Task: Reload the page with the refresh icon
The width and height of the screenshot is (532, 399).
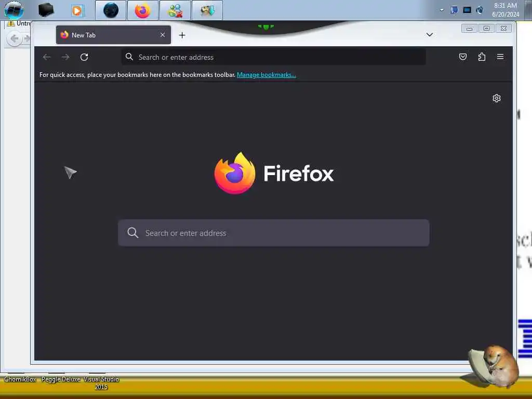Action: pyautogui.click(x=84, y=57)
